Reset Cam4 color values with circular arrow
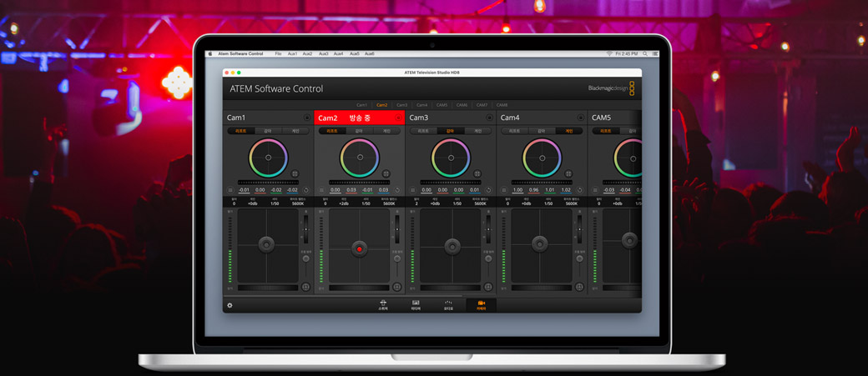868x376 pixels. tap(579, 190)
